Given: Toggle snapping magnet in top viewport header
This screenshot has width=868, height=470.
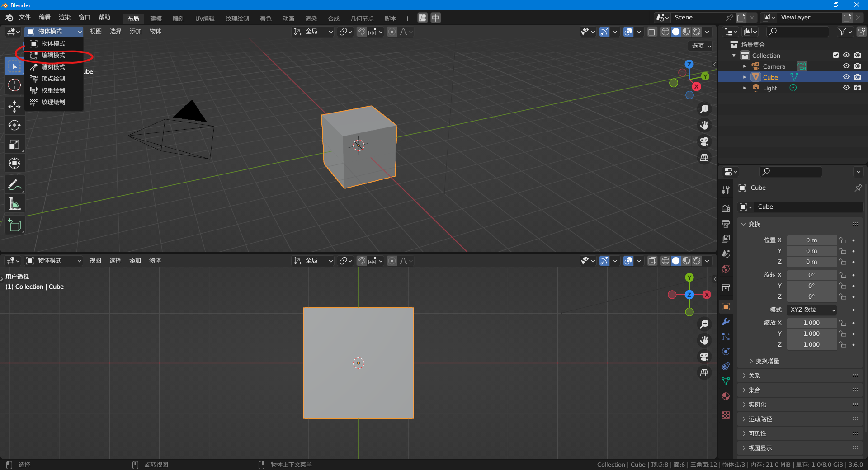Looking at the screenshot, I should pyautogui.click(x=362, y=32).
